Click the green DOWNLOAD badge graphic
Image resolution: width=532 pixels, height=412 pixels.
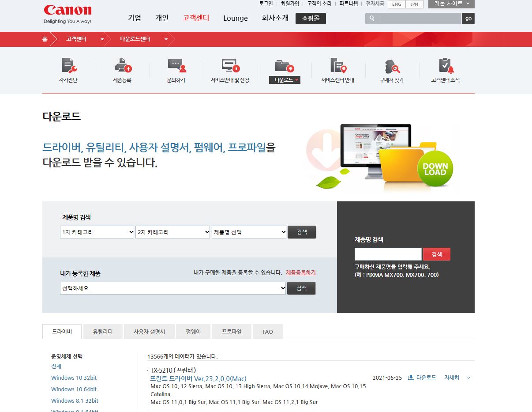pos(435,169)
